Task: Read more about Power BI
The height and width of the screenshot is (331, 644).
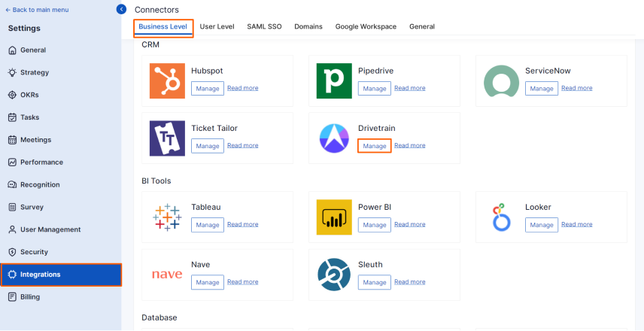Action: coord(410,224)
